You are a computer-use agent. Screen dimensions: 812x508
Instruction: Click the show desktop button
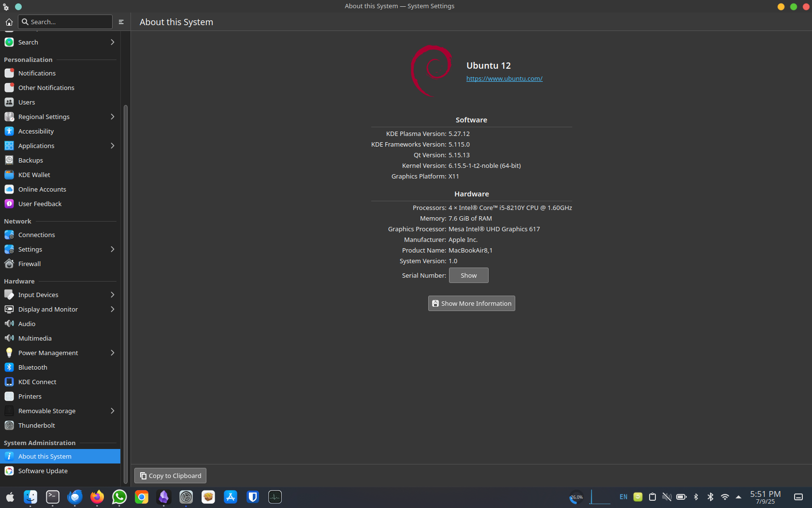[x=798, y=497]
